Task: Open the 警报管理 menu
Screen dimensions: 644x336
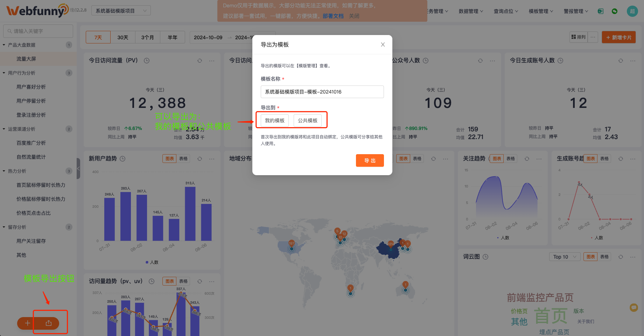Action: 576,11
